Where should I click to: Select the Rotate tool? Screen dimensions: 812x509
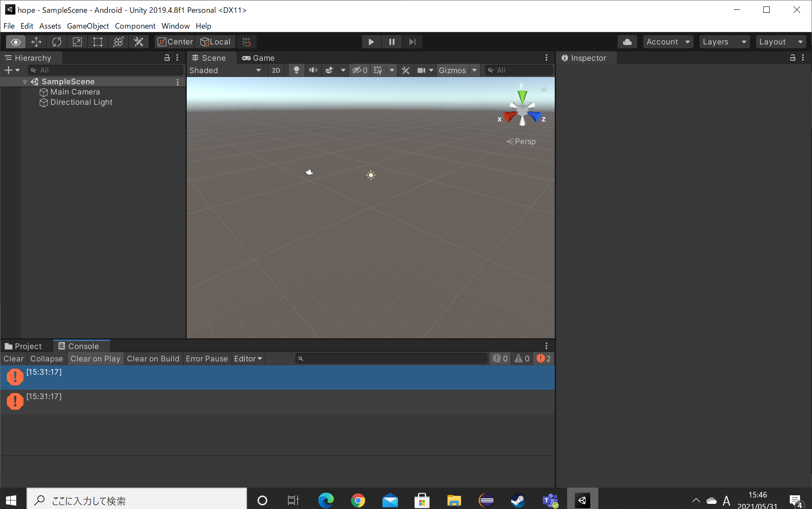(56, 41)
